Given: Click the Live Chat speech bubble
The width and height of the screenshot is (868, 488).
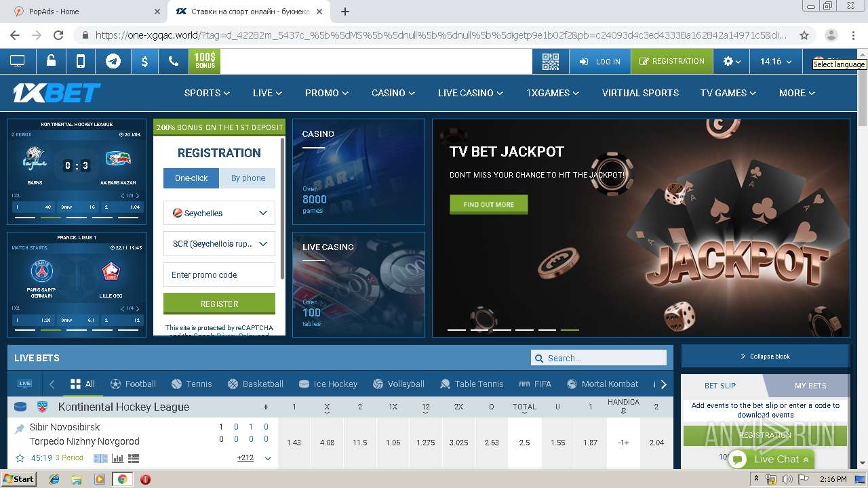Looking at the screenshot, I should 738,459.
